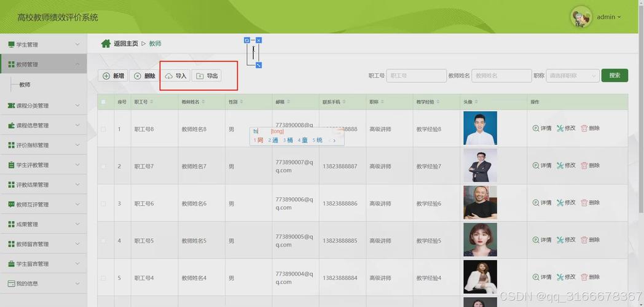Image resolution: width=644 pixels, height=307 pixels.
Task: Click the 详情 icon for 职工号8
Action: tap(536, 128)
